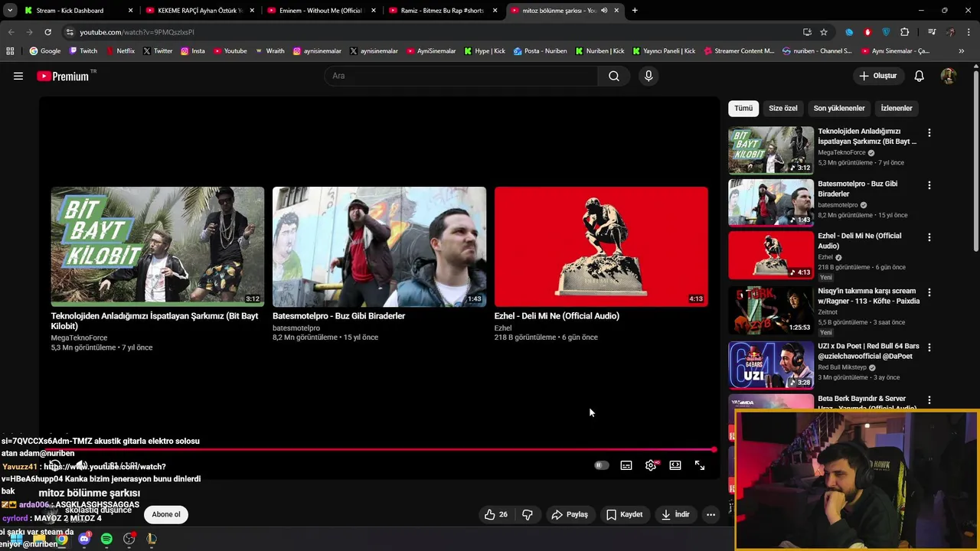
Task: Toggle the autoplay switch in player
Action: (x=602, y=465)
